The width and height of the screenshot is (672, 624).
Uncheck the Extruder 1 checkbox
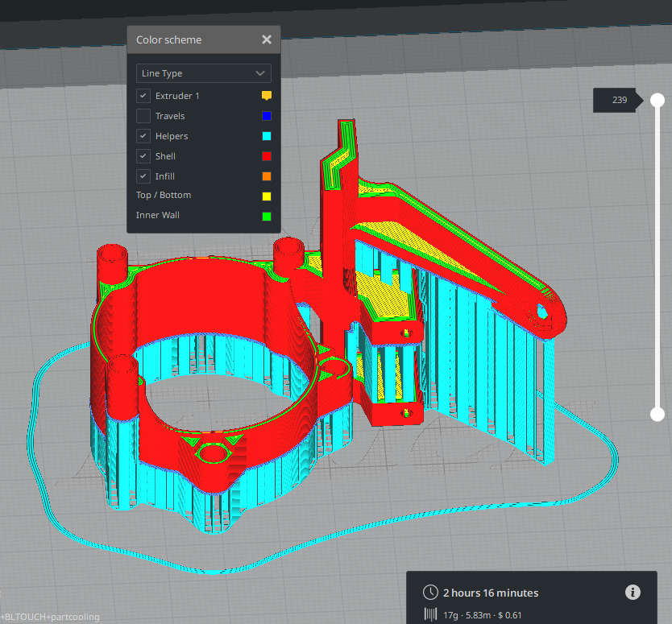click(x=143, y=96)
